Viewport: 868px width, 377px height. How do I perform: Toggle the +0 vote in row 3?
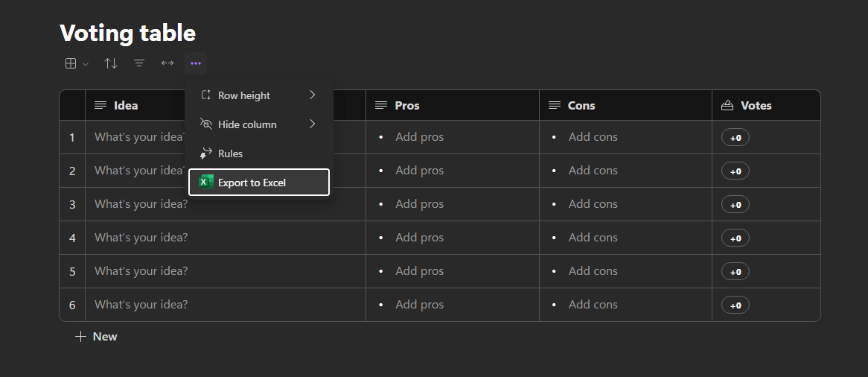[x=735, y=205]
